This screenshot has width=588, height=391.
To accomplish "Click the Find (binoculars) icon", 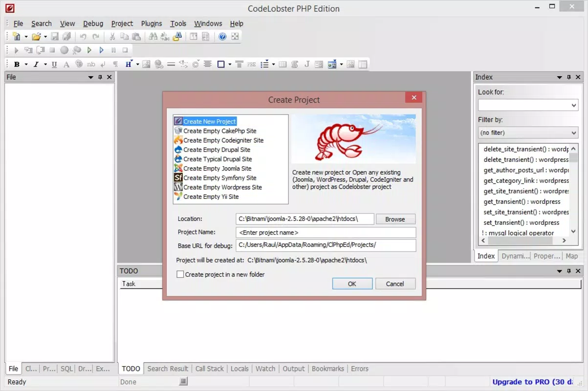I will click(153, 37).
